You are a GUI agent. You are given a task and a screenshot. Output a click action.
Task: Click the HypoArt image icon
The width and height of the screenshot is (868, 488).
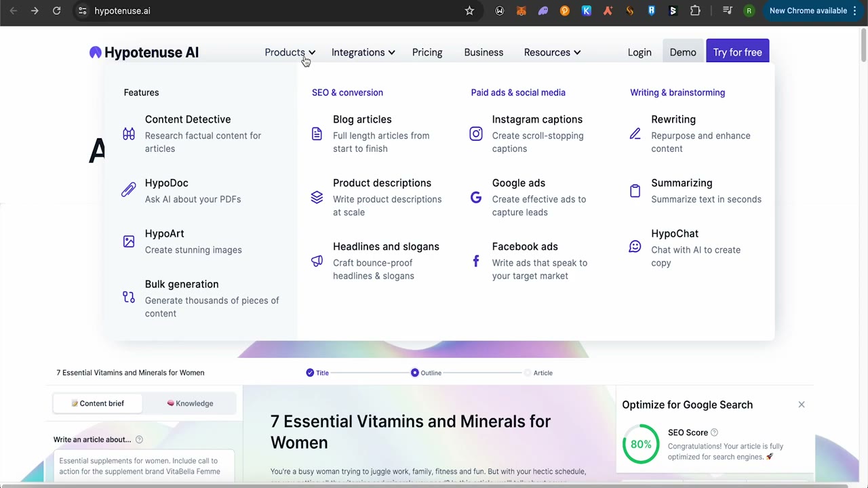tap(129, 241)
